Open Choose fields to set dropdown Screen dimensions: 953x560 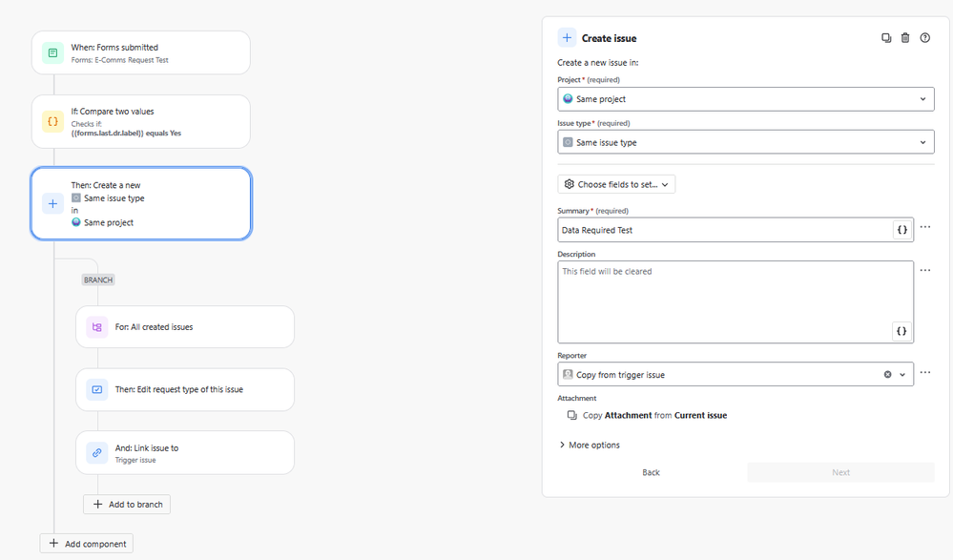click(x=616, y=184)
